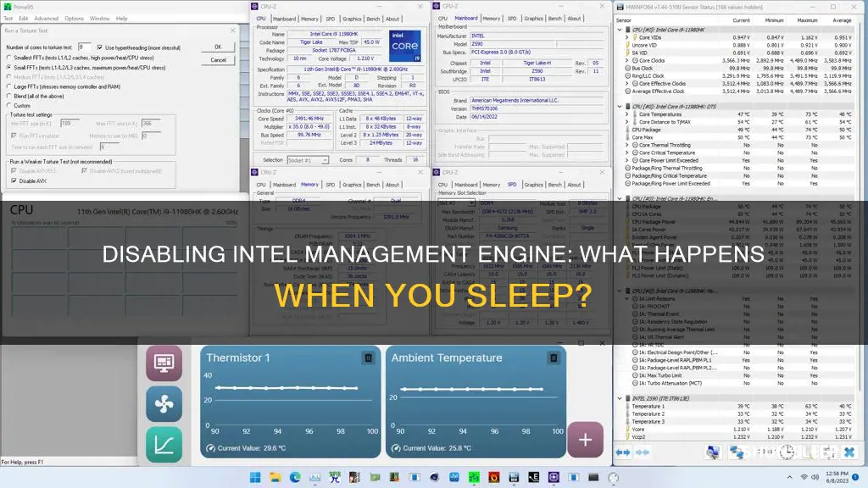
Task: Click CPU-Z title icon of the Mainboard window
Action: (x=437, y=6)
